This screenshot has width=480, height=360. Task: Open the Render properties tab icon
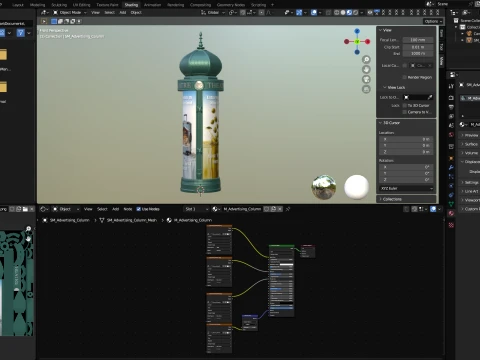pos(451,98)
